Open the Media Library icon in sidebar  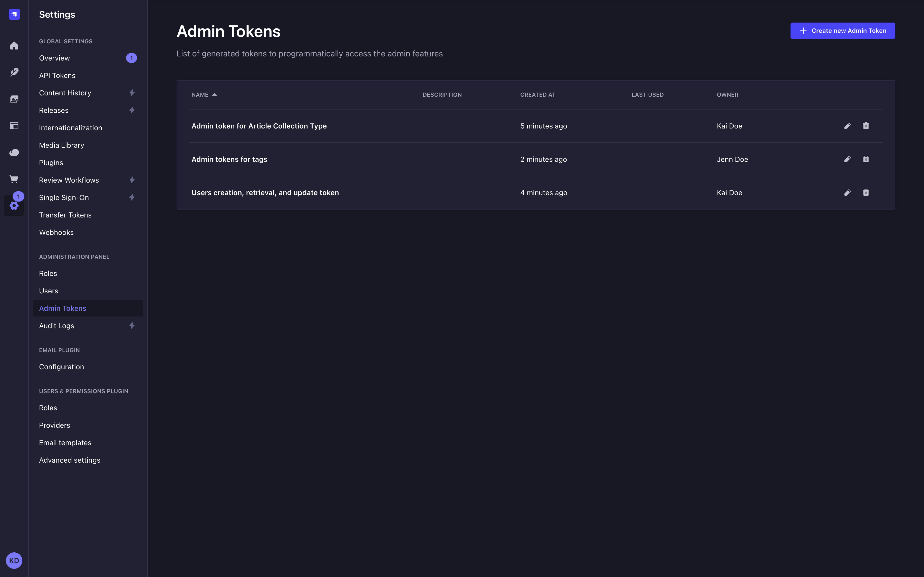click(x=14, y=99)
